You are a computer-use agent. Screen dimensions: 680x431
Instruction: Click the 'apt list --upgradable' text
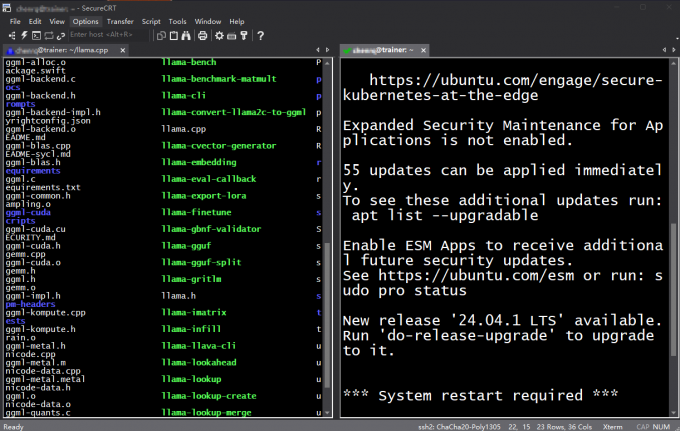445,216
